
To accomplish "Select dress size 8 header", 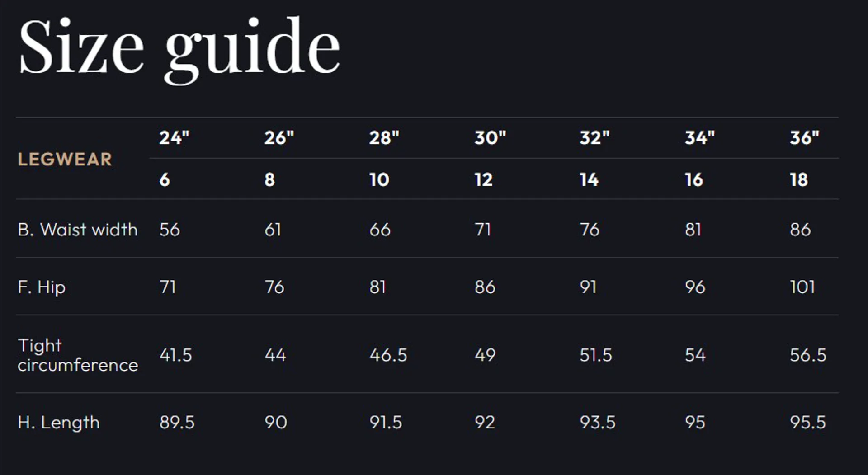I will coord(269,180).
